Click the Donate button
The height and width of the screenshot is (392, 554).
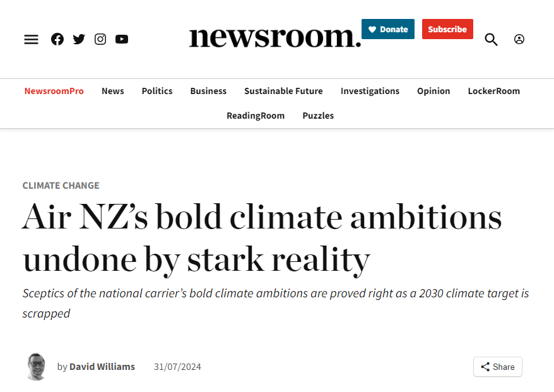[388, 29]
